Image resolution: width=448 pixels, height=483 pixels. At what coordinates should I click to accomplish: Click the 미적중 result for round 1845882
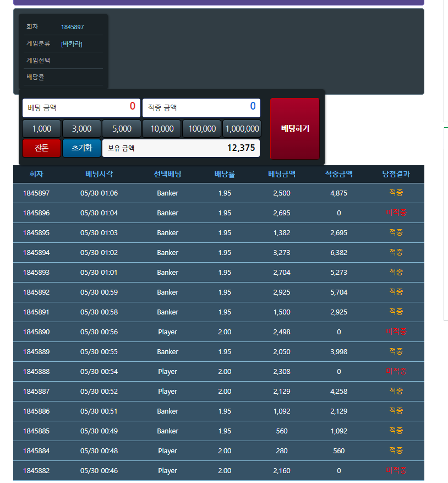point(396,470)
